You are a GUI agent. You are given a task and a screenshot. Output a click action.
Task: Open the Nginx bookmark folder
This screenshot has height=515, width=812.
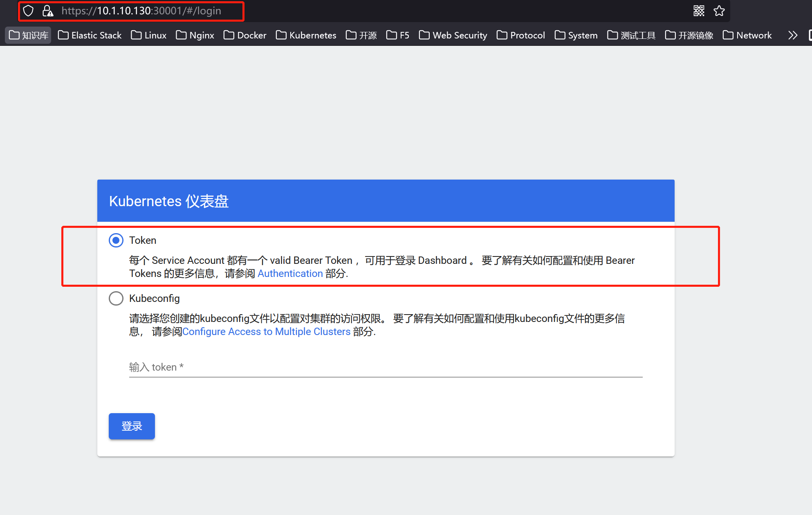tap(195, 36)
